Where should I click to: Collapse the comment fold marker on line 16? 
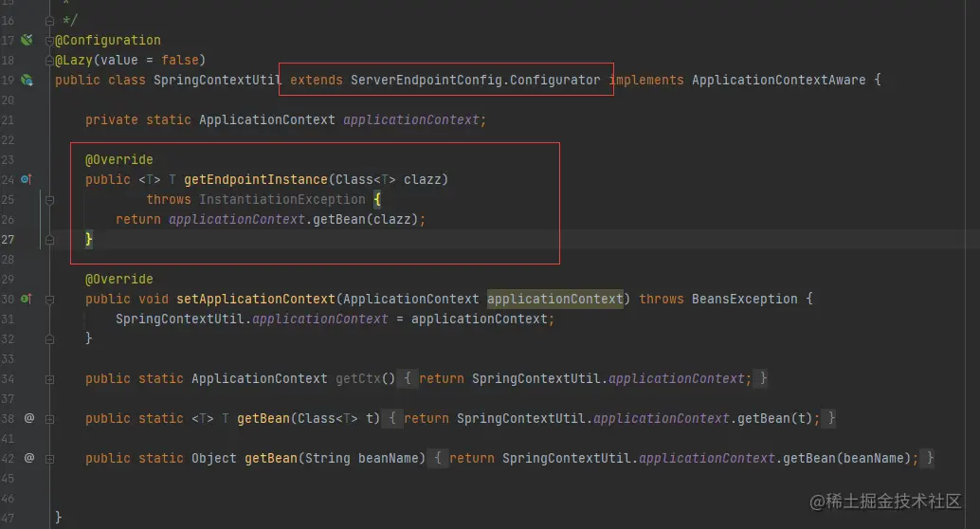coord(49,21)
